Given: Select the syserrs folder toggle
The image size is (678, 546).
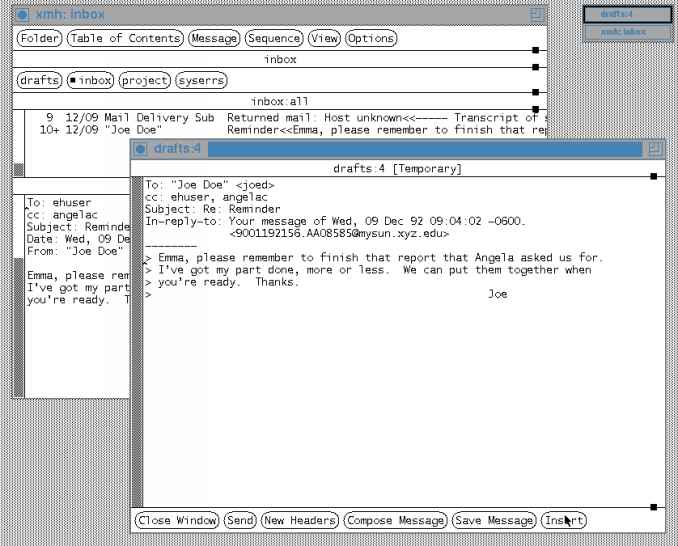Looking at the screenshot, I should pos(198,80).
